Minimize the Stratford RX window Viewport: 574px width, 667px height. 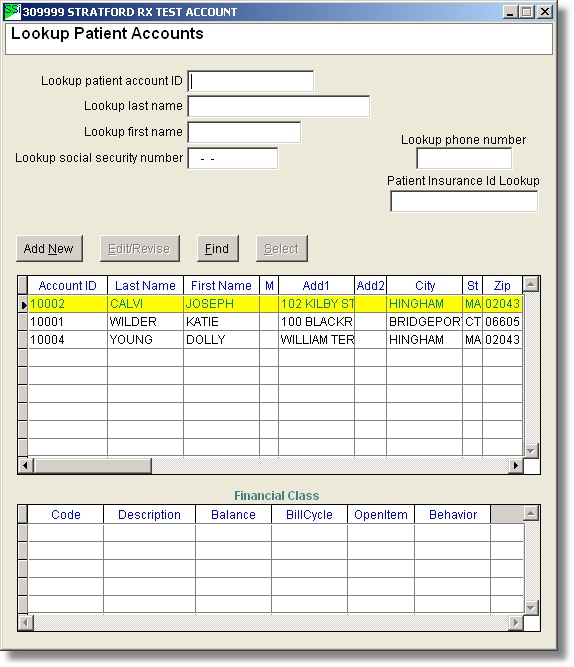point(510,12)
